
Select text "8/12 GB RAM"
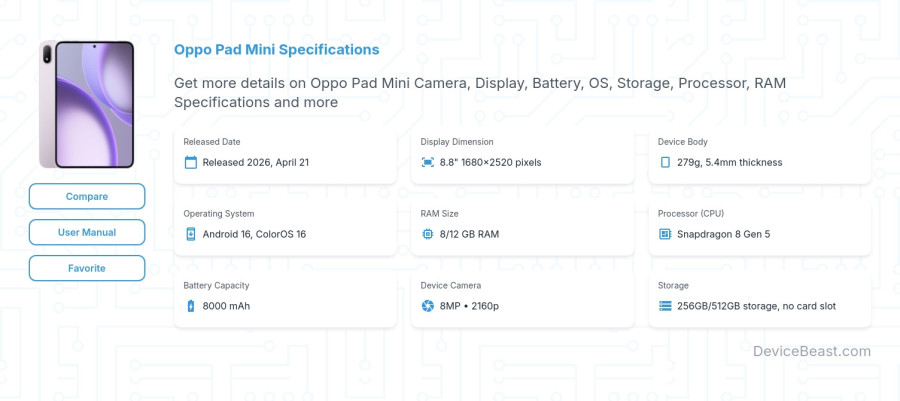click(x=470, y=234)
